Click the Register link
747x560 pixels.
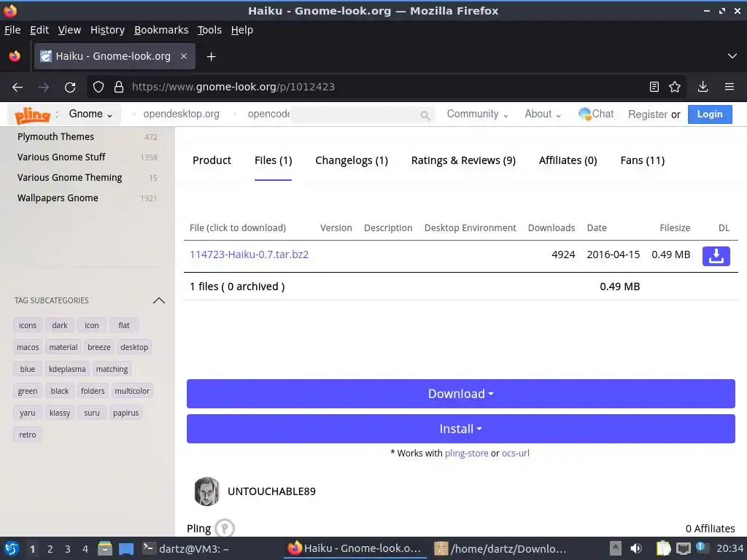[x=648, y=114]
